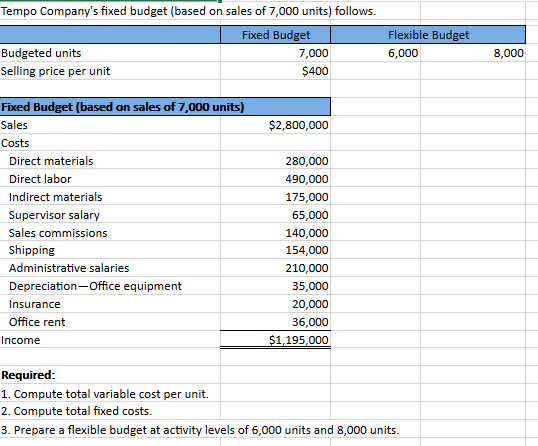Select the 20,000 insurance value
Viewport: 538px width, 446px height.
[x=276, y=304]
